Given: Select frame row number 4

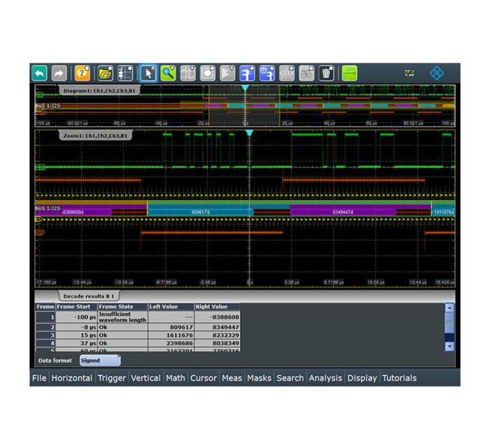Looking at the screenshot, I should click(45, 343).
